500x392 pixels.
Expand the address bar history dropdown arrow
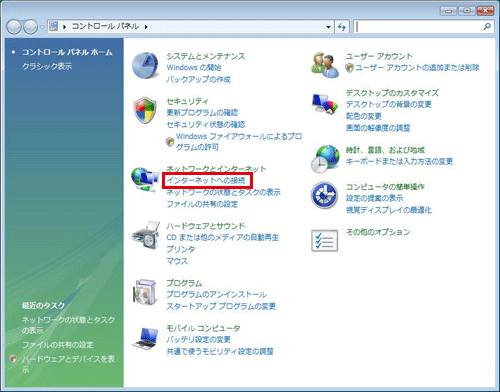(328, 27)
